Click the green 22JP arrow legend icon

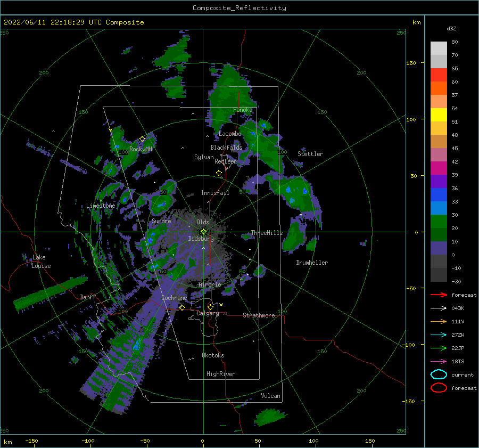click(439, 348)
